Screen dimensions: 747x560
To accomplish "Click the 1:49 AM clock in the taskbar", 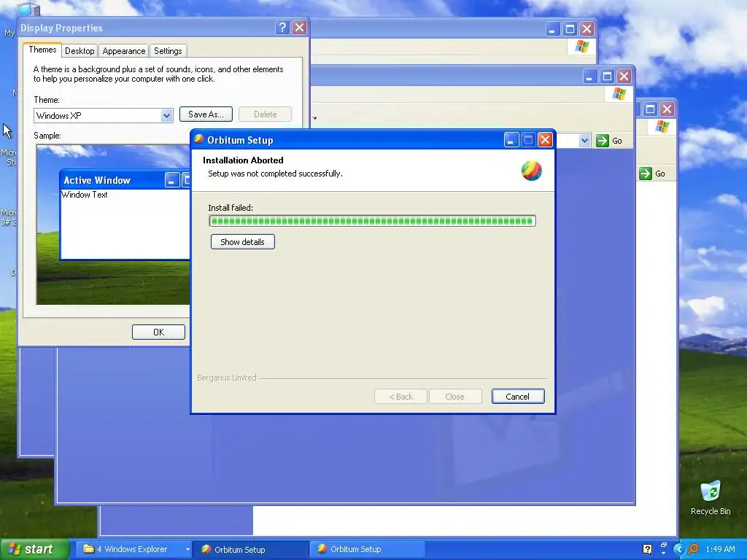I will pyautogui.click(x=720, y=549).
